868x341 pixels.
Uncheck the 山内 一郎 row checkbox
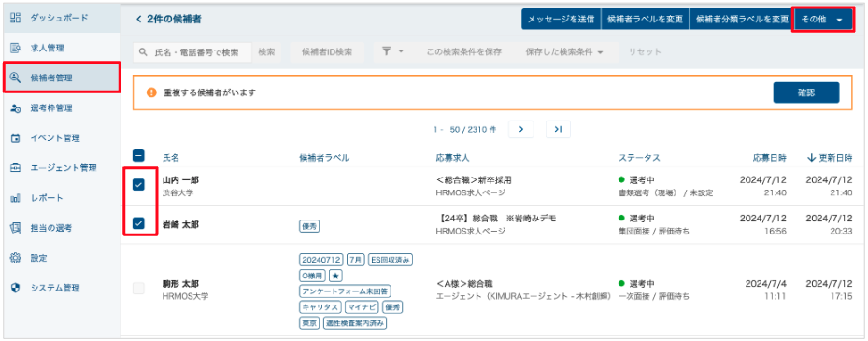pyautogui.click(x=138, y=185)
